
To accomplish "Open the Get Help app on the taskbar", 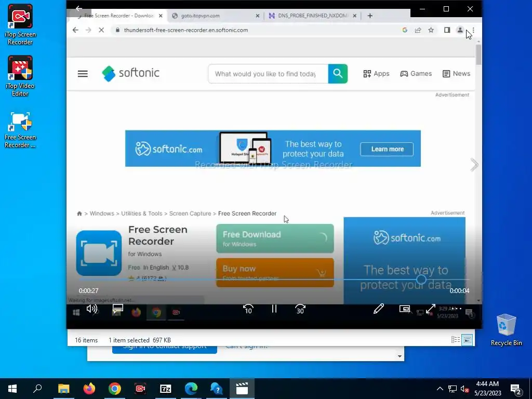I will coord(217,389).
